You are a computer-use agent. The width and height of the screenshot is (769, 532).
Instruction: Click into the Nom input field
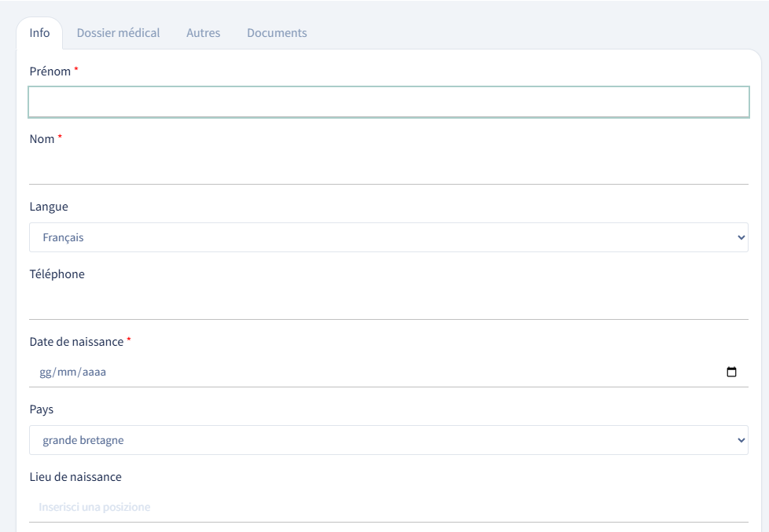(x=389, y=170)
